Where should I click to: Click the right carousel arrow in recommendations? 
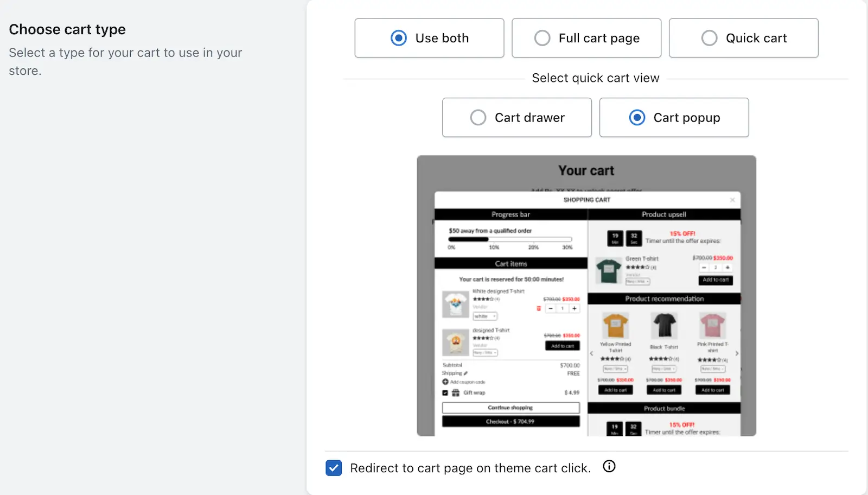click(737, 353)
